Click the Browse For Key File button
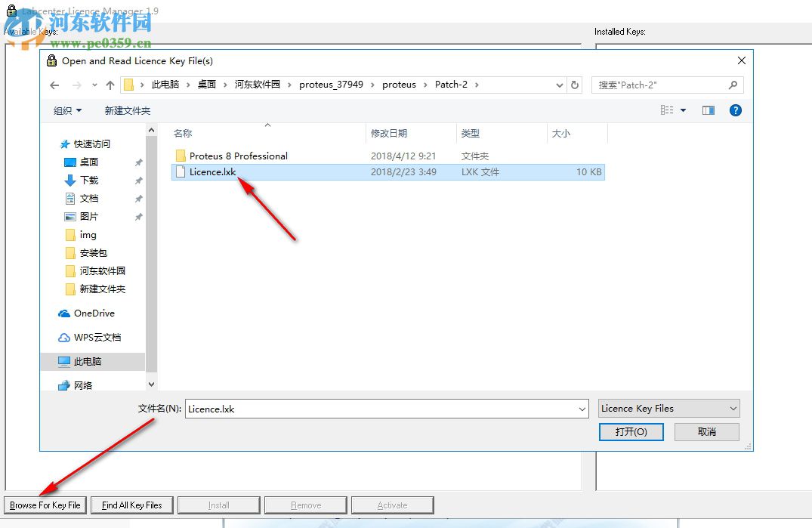812x528 pixels. [45, 505]
